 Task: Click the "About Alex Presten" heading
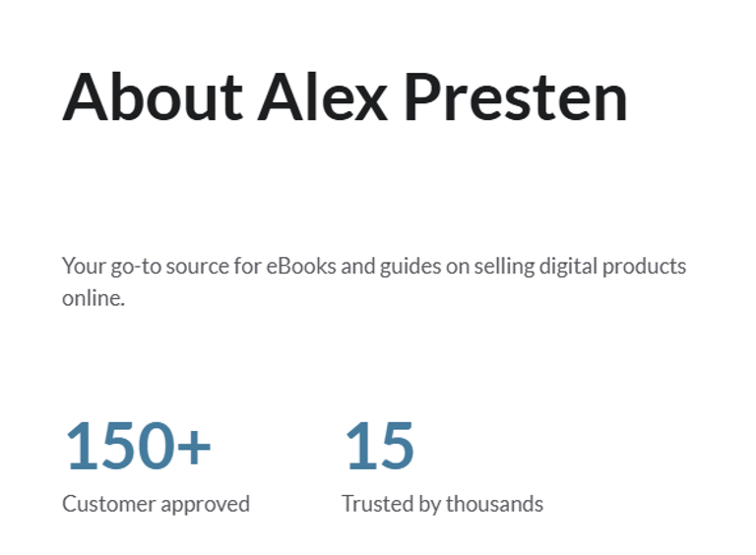click(x=345, y=97)
